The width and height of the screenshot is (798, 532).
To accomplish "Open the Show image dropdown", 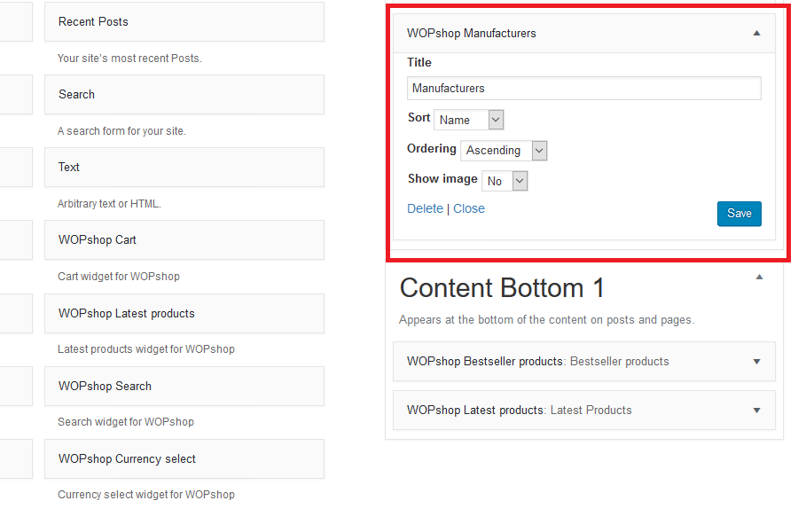I will pyautogui.click(x=505, y=181).
